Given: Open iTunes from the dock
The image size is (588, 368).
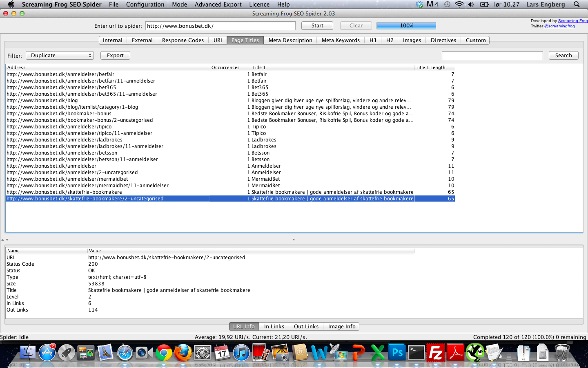Looking at the screenshot, I should (x=241, y=352).
